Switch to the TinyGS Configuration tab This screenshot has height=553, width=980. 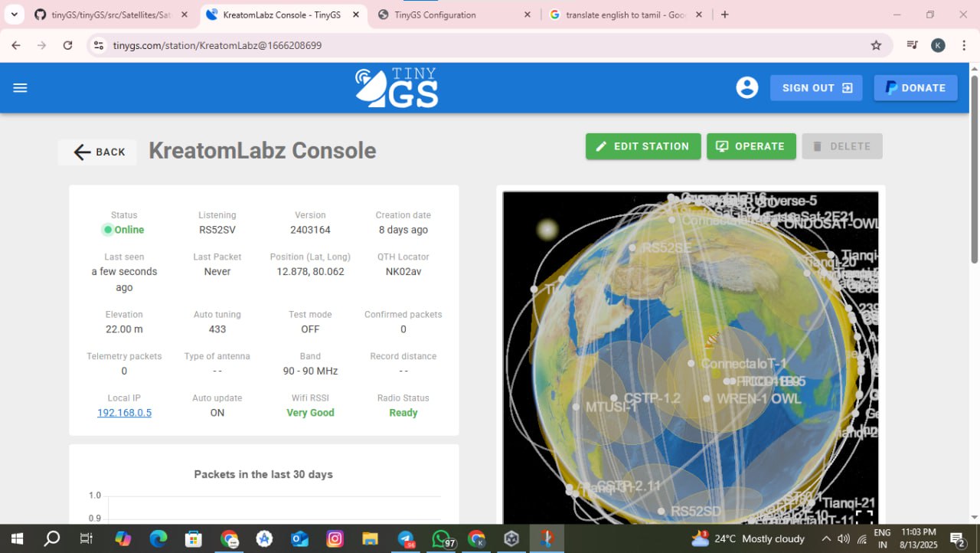click(455, 15)
